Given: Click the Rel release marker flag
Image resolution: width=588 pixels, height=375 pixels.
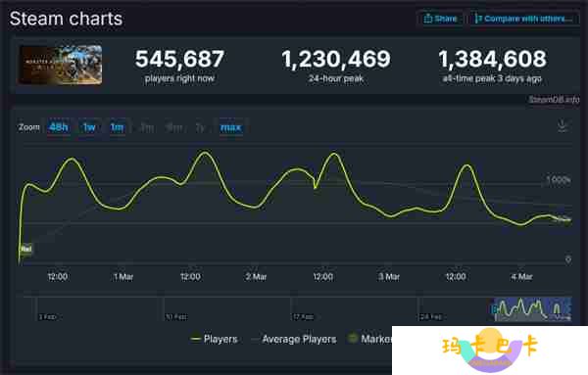Looking at the screenshot, I should (25, 249).
